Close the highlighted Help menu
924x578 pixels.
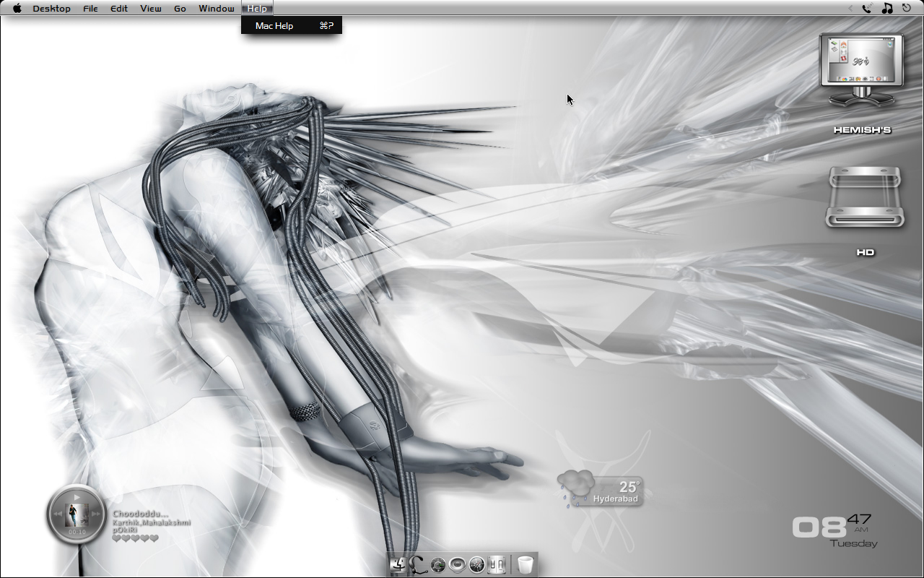coord(257,9)
